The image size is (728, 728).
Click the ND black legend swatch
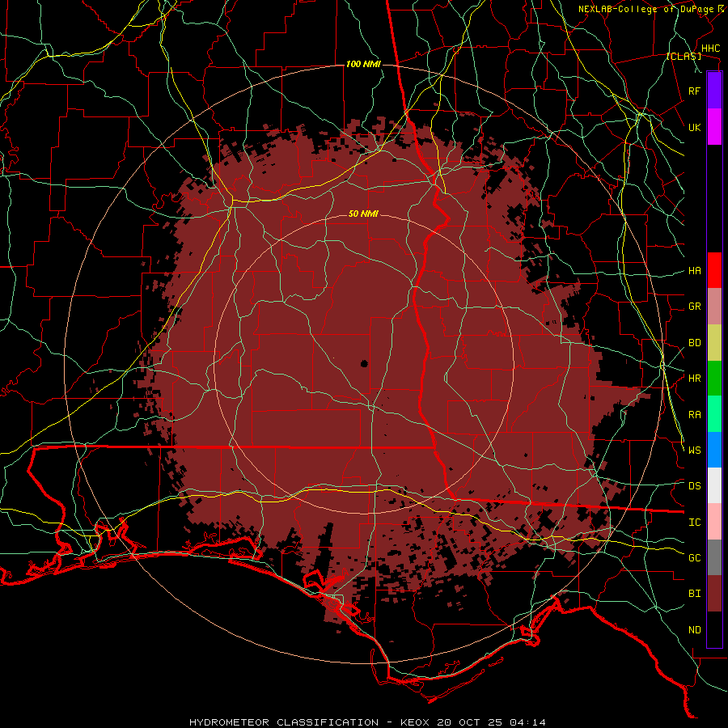tap(714, 629)
